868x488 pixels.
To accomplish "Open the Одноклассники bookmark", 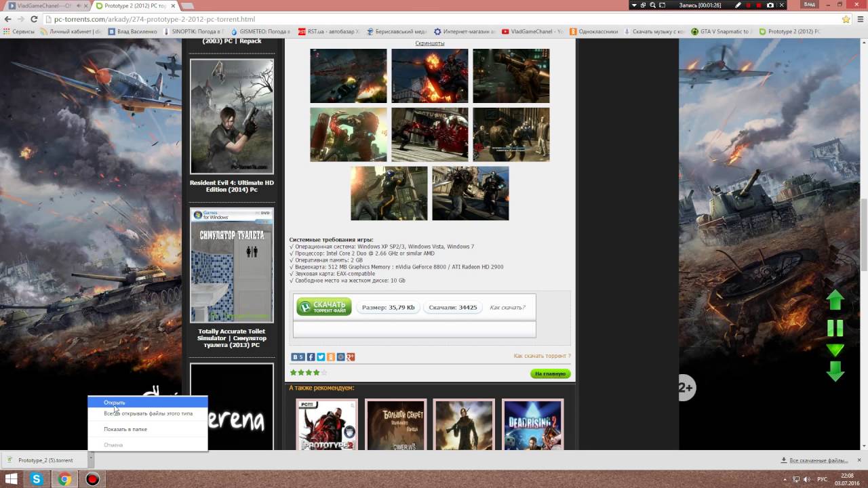I will pyautogui.click(x=594, y=31).
